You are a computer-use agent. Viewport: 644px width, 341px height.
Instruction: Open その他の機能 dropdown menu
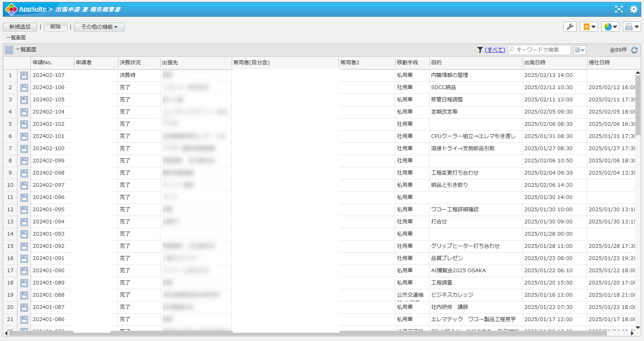pos(99,27)
